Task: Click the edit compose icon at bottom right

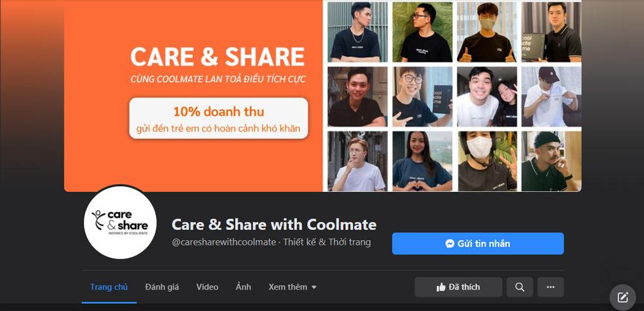Action: click(x=623, y=297)
